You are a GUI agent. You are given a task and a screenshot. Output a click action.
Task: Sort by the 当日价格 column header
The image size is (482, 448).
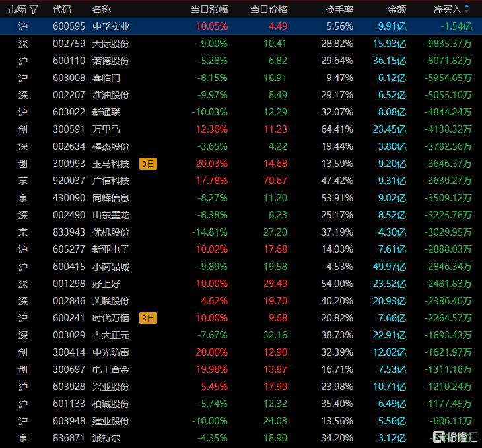[x=269, y=9]
